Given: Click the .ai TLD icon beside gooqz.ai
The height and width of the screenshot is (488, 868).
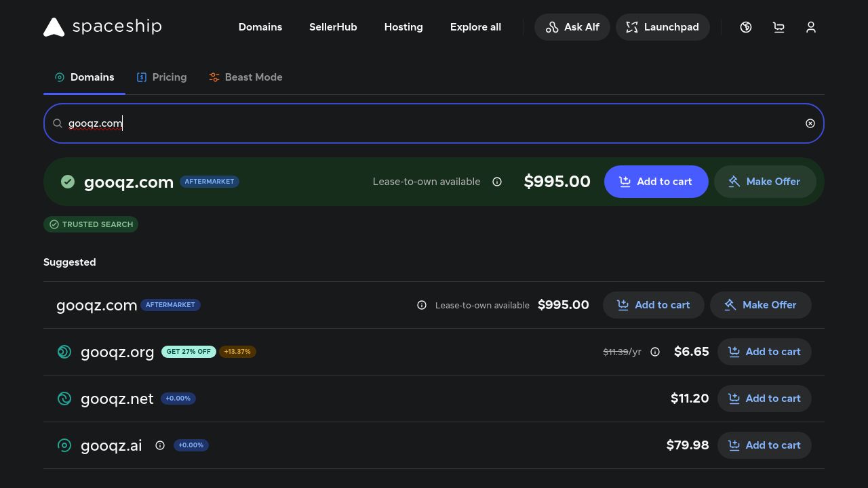Looking at the screenshot, I should coord(64,445).
